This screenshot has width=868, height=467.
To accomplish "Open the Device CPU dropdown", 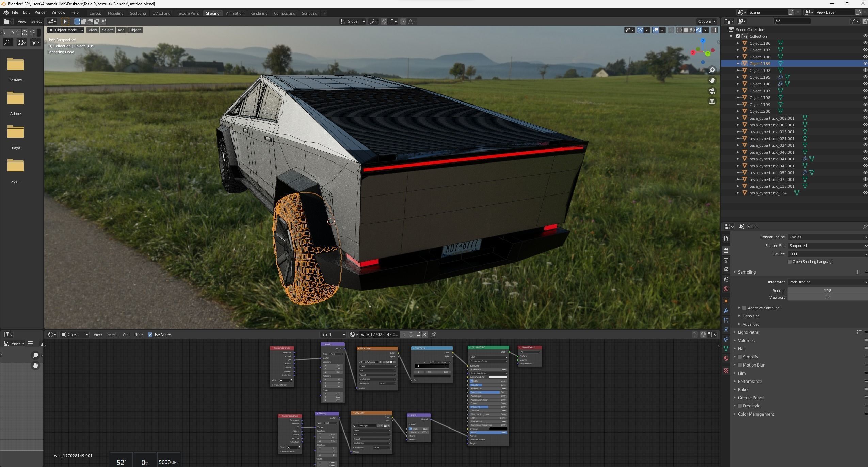I will (827, 254).
